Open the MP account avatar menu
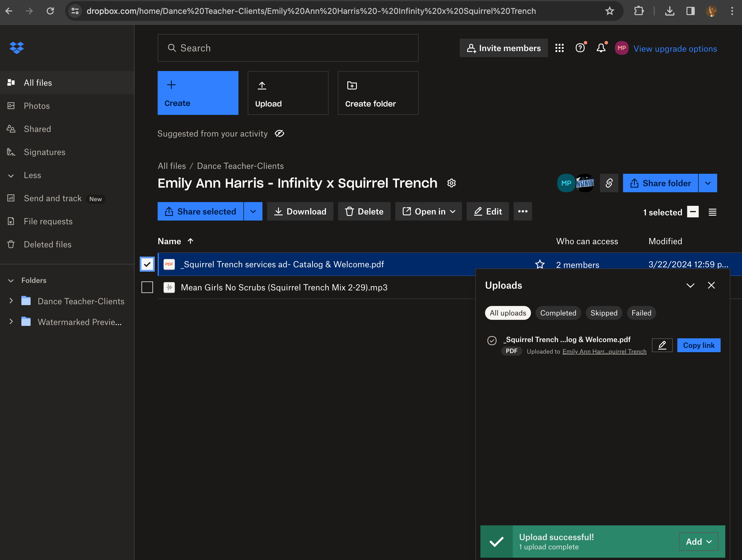Screen dimensions: 742x560 [621, 48]
